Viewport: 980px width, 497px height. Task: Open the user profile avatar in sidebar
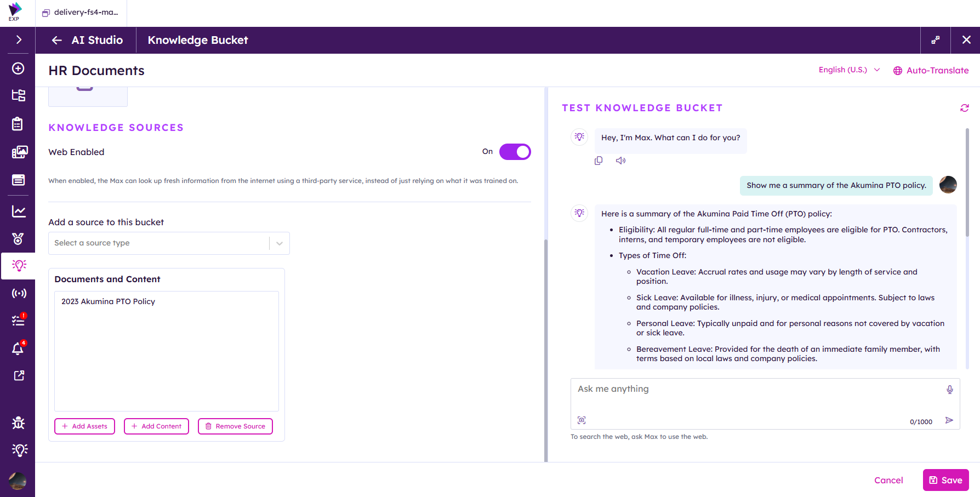coord(18,481)
